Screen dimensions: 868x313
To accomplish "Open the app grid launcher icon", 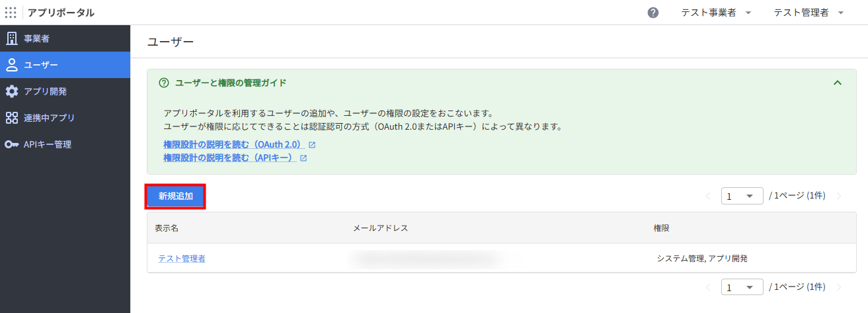I will click(11, 13).
